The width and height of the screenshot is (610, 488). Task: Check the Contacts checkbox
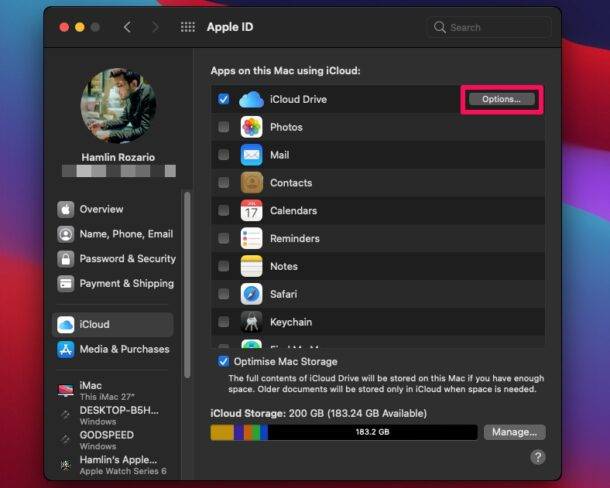[224, 183]
